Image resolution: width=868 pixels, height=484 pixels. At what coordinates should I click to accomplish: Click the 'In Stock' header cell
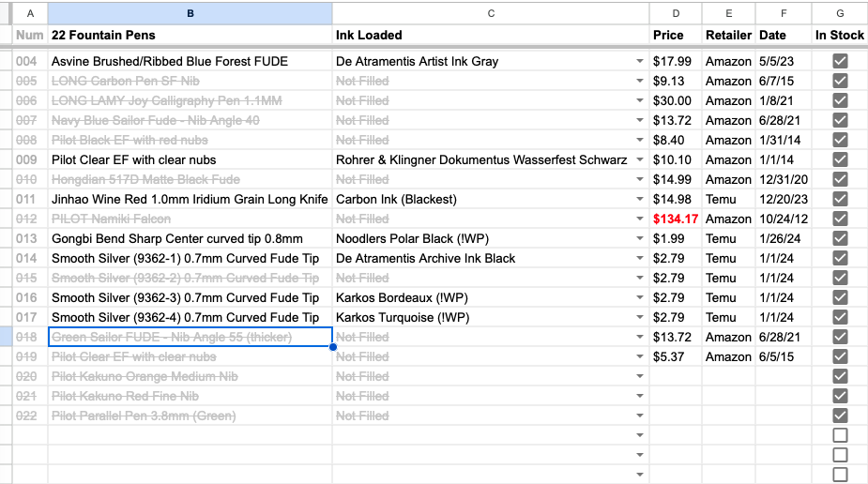(x=840, y=35)
